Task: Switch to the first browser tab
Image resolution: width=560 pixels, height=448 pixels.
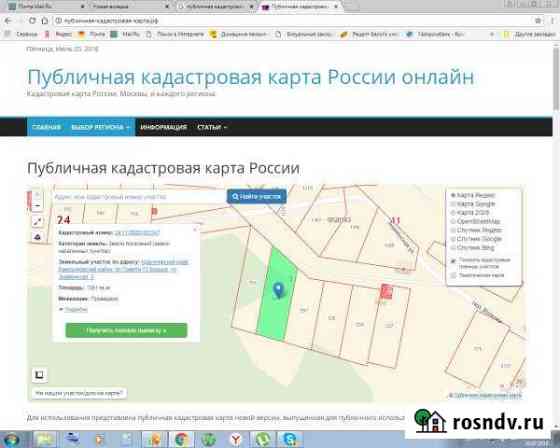Action: click(x=45, y=6)
